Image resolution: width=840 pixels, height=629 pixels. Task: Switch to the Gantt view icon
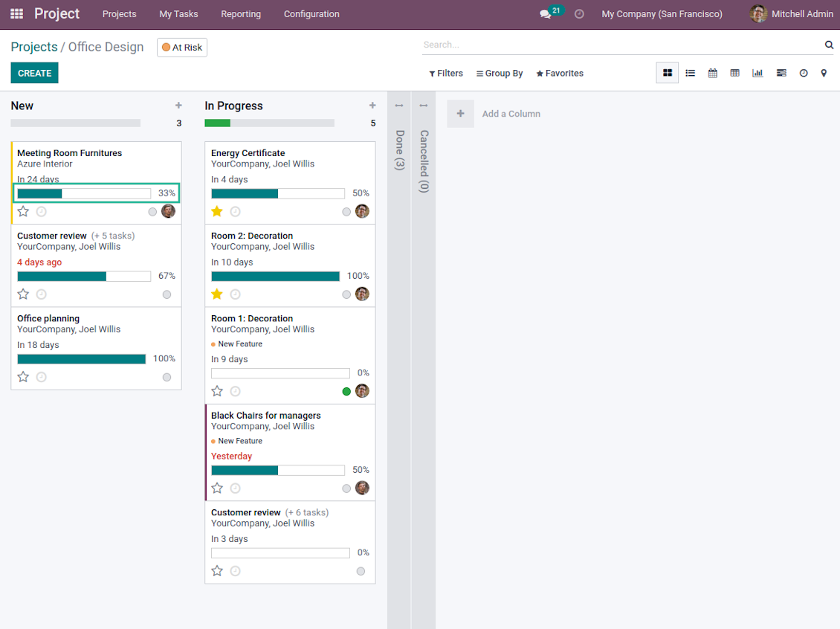(781, 73)
